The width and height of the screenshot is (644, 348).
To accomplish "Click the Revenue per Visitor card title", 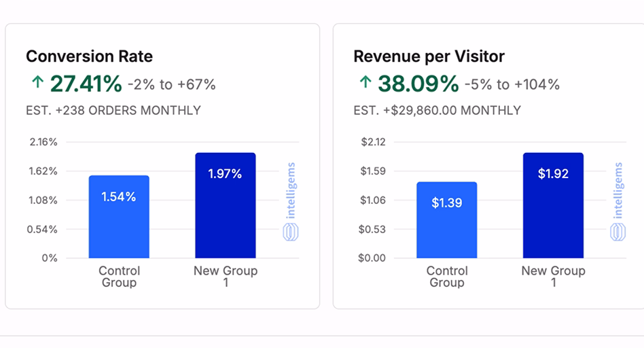I will coord(429,56).
